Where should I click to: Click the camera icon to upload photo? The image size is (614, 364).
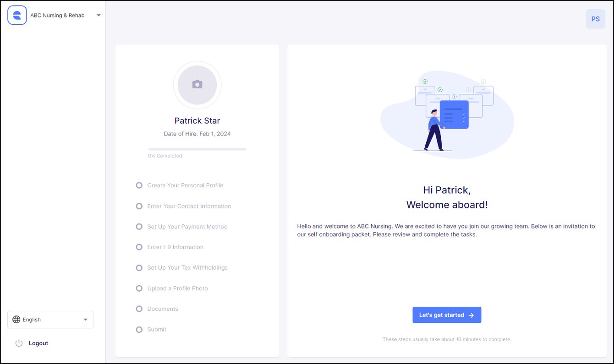click(x=197, y=85)
